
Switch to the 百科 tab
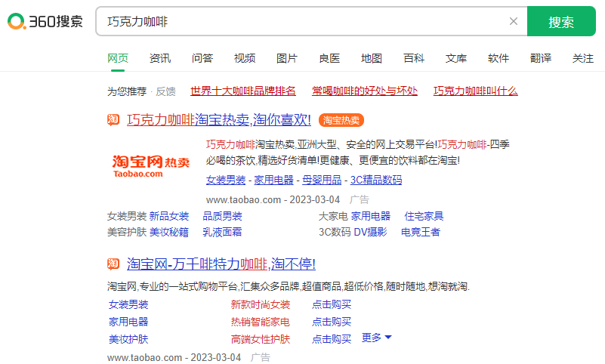(414, 58)
